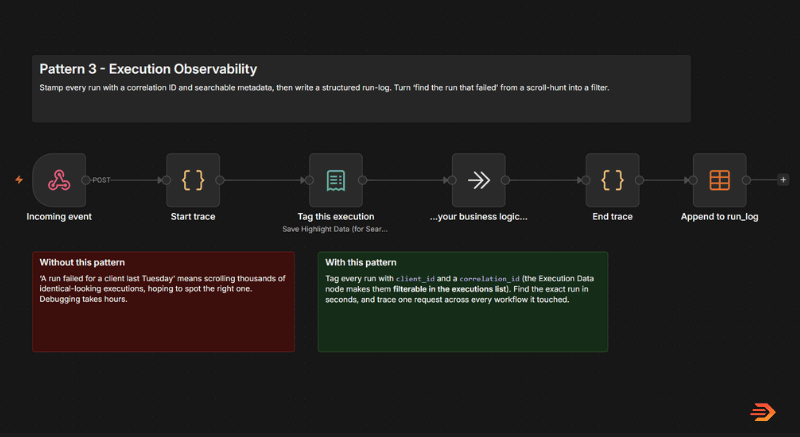
Task: Click the 'filterable in the executions list' text
Action: pos(449,289)
